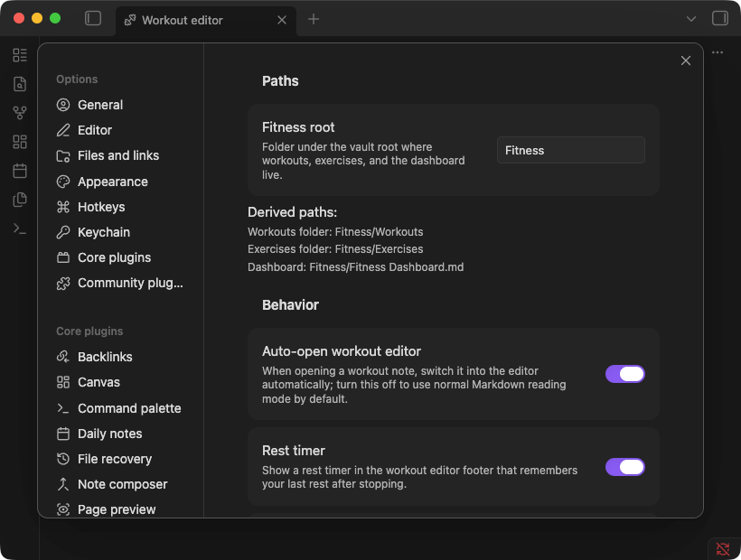Screen dimensions: 741x560
Task: Click the sync status icon in bottom corner
Action: (723, 548)
